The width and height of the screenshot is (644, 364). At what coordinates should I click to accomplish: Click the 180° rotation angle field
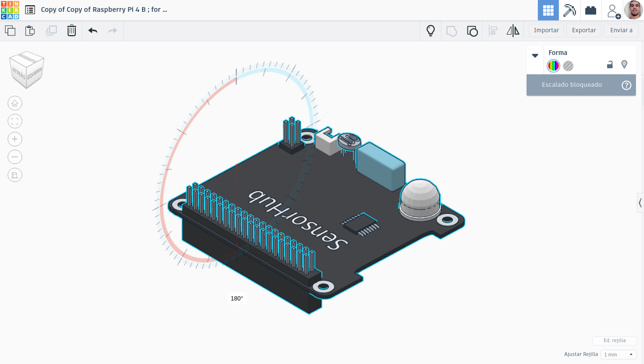click(x=237, y=299)
